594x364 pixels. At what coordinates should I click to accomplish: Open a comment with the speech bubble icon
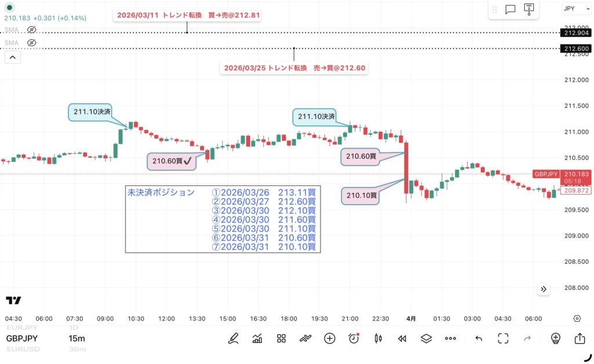click(x=510, y=9)
